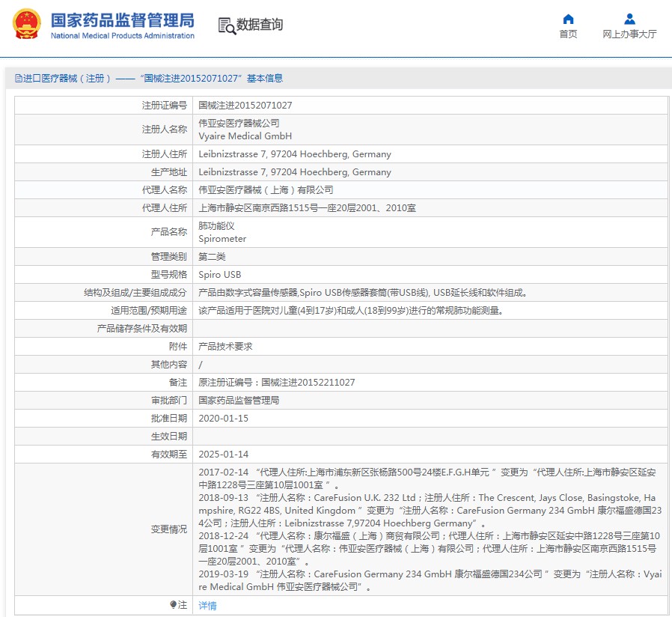This screenshot has height=617, width=672.
Task: Click the address value in 生产地址 row
Action: pyautogui.click(x=295, y=172)
